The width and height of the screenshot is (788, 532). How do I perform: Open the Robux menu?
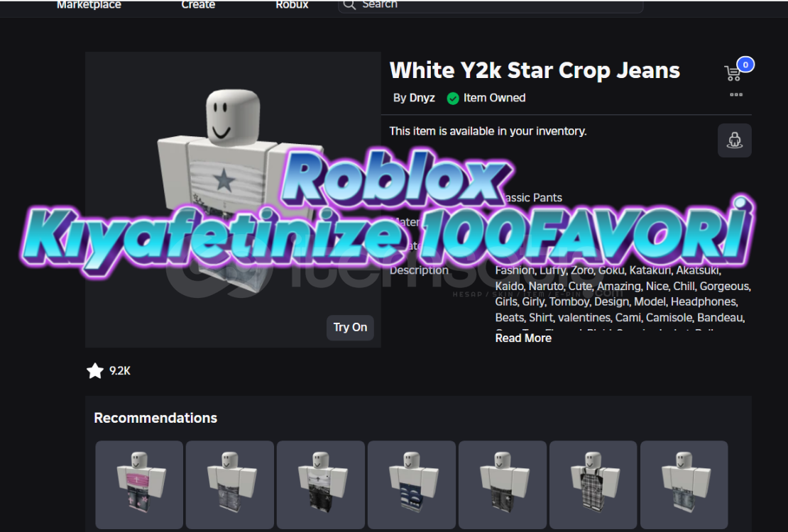pyautogui.click(x=292, y=4)
